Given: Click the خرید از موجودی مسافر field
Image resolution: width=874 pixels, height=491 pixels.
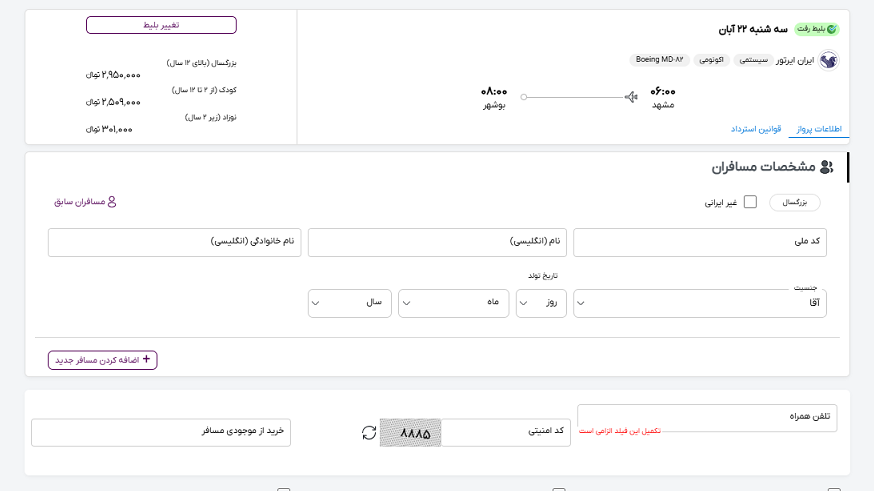Looking at the screenshot, I should (161, 432).
